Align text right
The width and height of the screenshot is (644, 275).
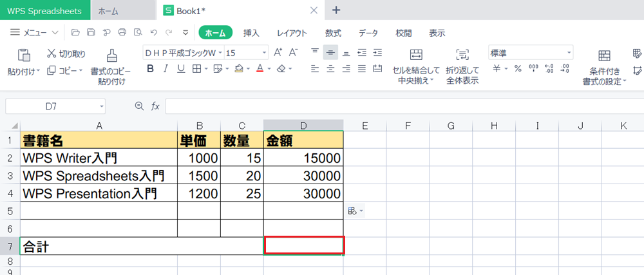(346, 68)
